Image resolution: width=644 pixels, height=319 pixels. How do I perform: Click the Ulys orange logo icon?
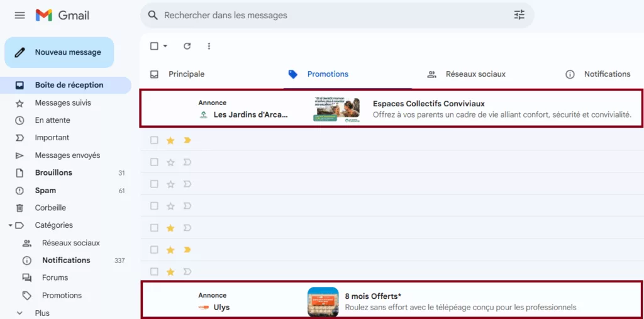coord(203,308)
